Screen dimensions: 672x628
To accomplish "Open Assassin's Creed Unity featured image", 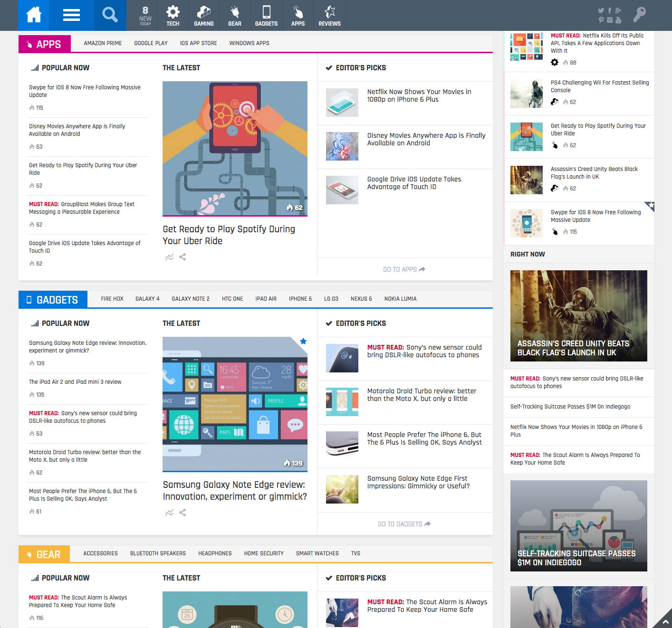I will click(x=578, y=315).
